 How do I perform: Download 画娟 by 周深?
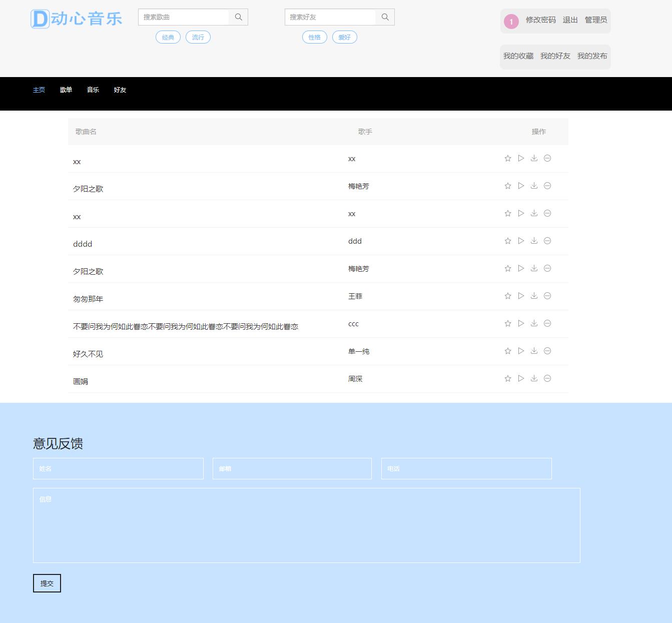[534, 378]
